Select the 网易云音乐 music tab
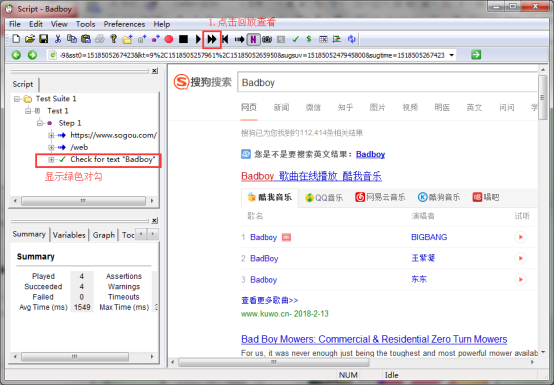The image size is (554, 386). tap(380, 197)
